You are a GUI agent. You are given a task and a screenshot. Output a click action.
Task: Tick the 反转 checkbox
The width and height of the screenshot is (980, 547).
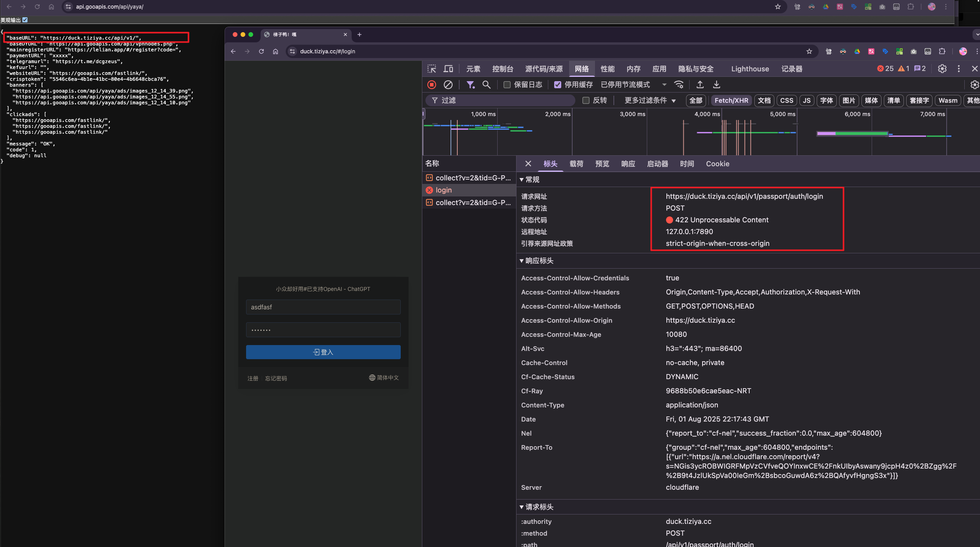tap(586, 100)
